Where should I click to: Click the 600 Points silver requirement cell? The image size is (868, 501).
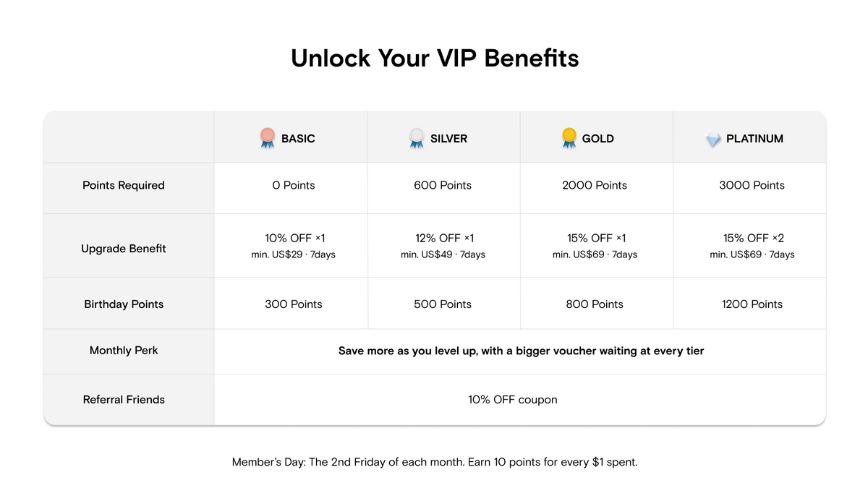click(x=443, y=185)
